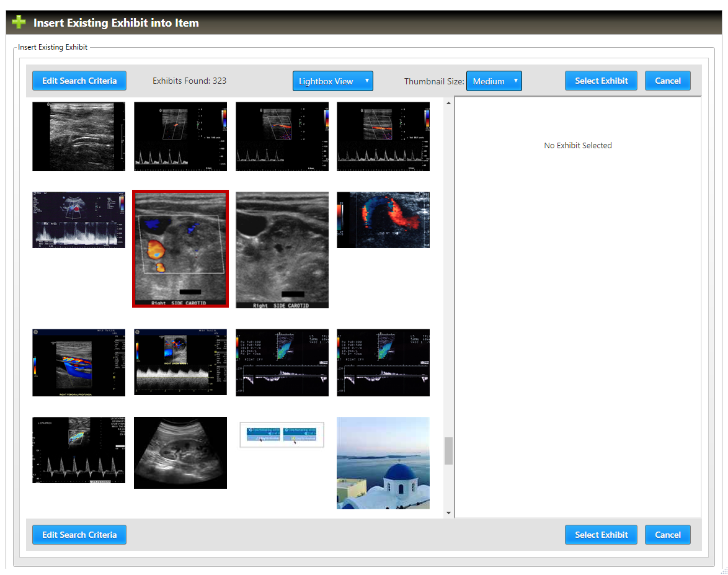The height and width of the screenshot is (575, 728).
Task: Open the Lightbox View dropdown
Action: click(x=332, y=81)
